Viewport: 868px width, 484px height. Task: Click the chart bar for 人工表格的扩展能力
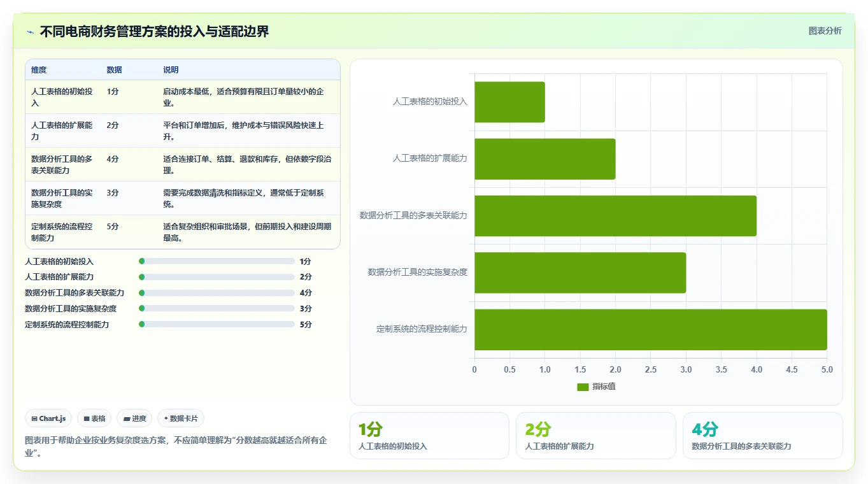[x=545, y=159]
